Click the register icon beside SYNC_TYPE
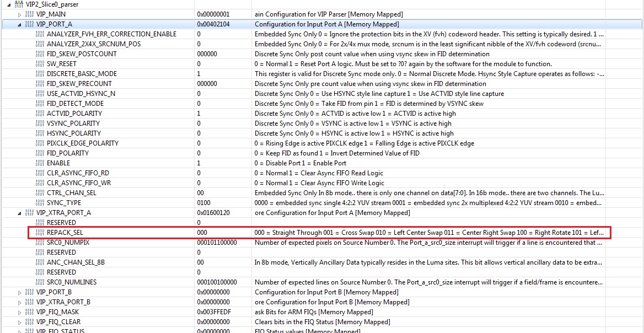Image resolution: width=644 pixels, height=333 pixels. tap(40, 203)
